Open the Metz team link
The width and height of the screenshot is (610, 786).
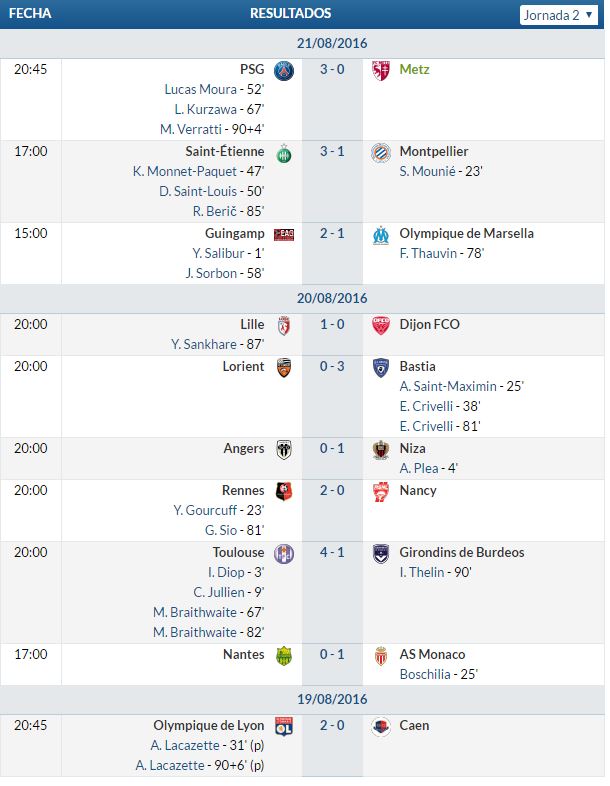click(x=414, y=69)
